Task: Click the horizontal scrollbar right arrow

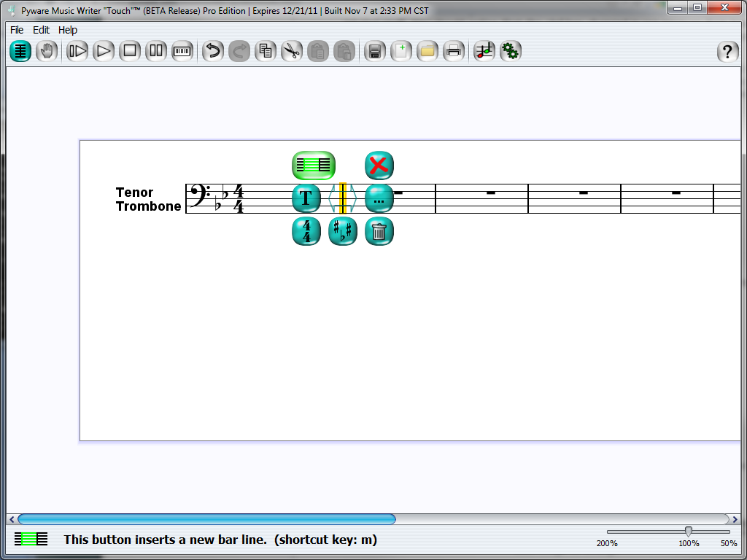Action: (735, 519)
